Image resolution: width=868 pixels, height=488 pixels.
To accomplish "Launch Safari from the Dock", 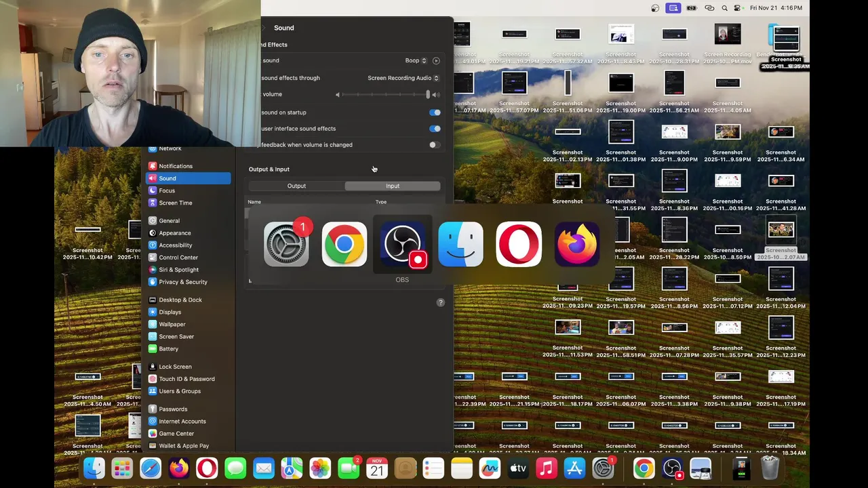I will click(151, 468).
